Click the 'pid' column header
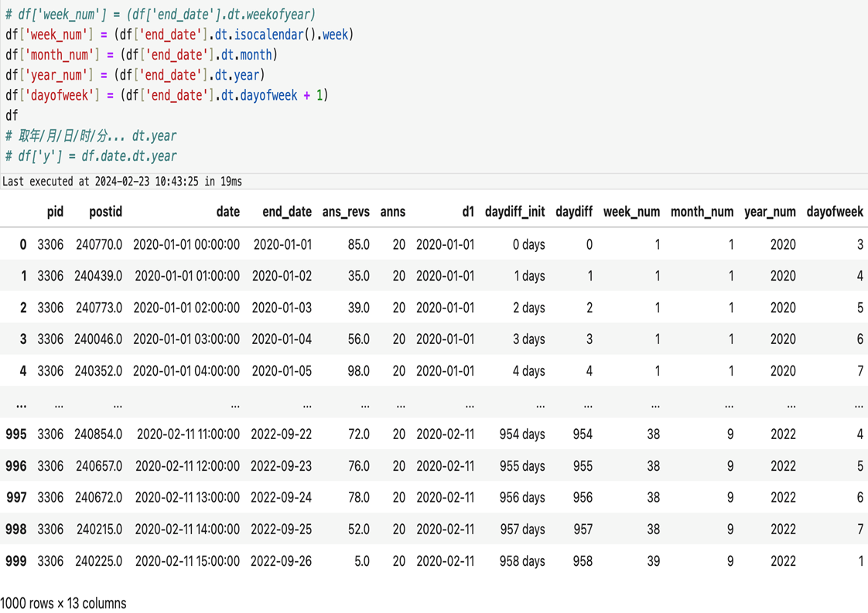868x613 pixels. (56, 212)
